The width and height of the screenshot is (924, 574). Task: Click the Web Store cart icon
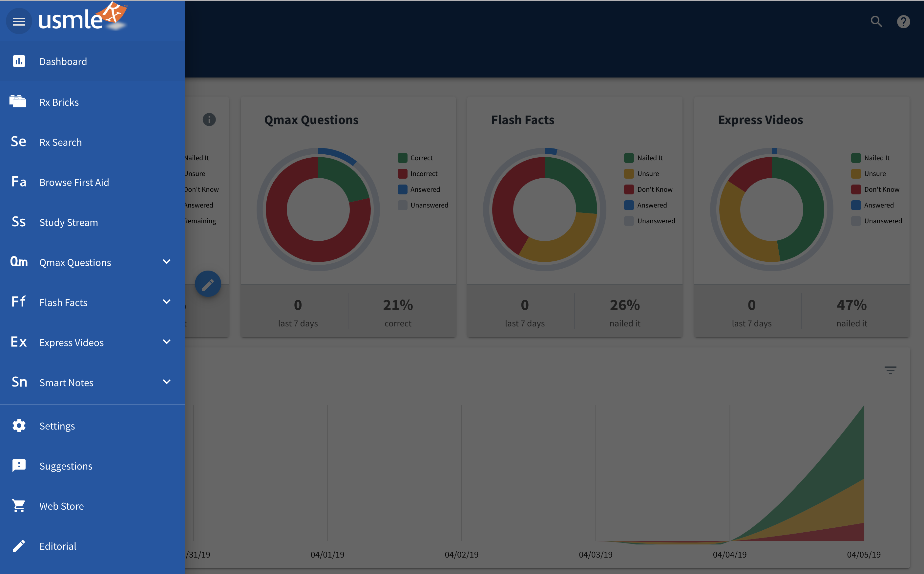[x=19, y=506]
